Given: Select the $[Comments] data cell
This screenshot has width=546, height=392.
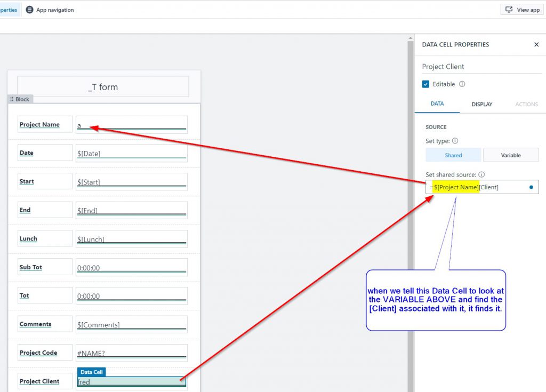Looking at the screenshot, I should (131, 324).
